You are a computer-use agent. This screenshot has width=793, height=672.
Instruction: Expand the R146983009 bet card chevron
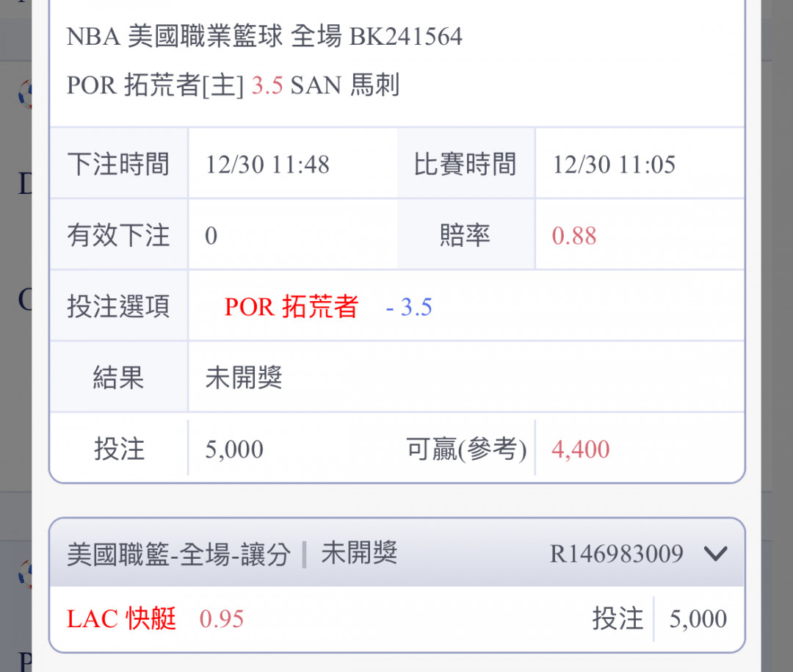click(716, 554)
